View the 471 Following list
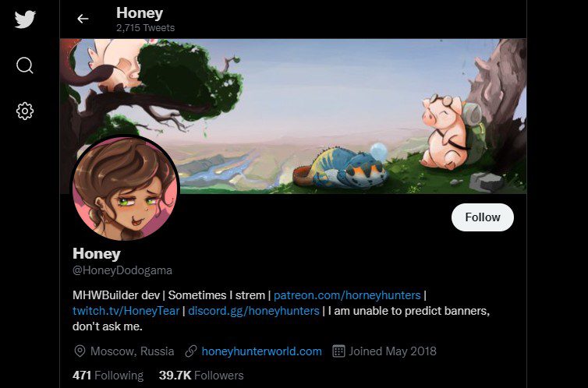 point(108,376)
